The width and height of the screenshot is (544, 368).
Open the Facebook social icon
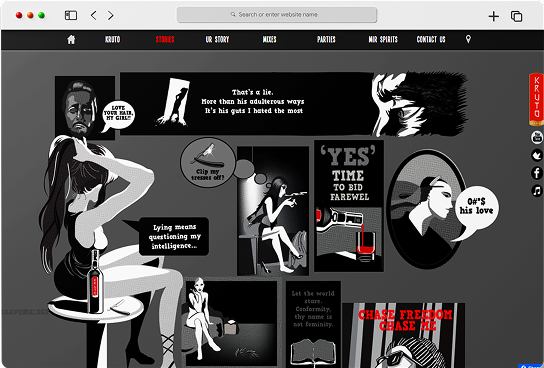(x=537, y=173)
